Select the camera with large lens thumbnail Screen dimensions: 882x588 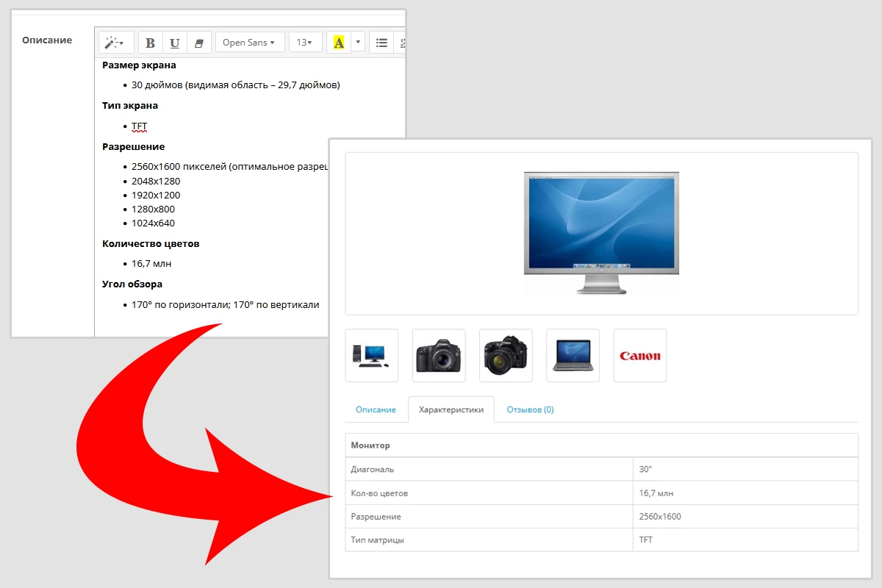506,356
